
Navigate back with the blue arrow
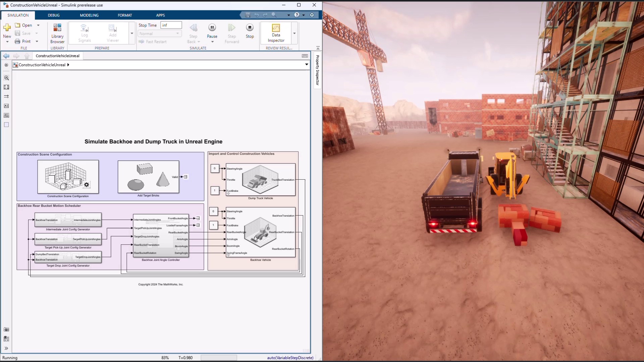[6, 56]
